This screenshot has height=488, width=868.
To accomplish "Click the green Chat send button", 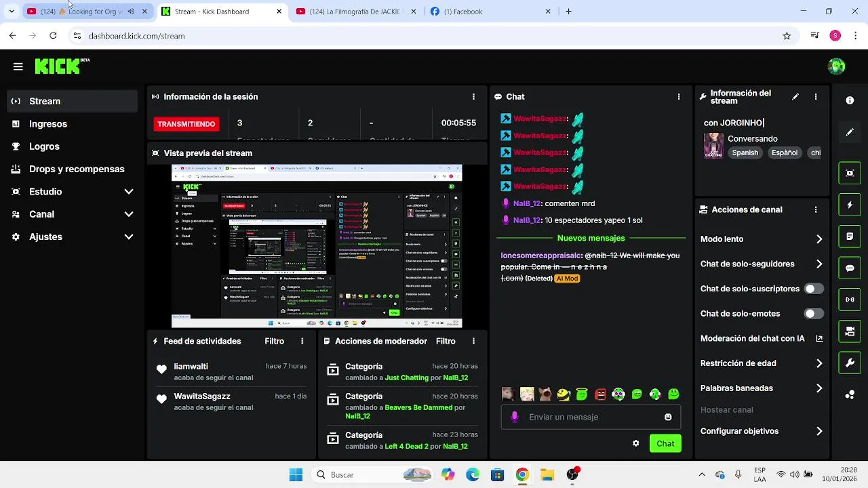I will [665, 443].
